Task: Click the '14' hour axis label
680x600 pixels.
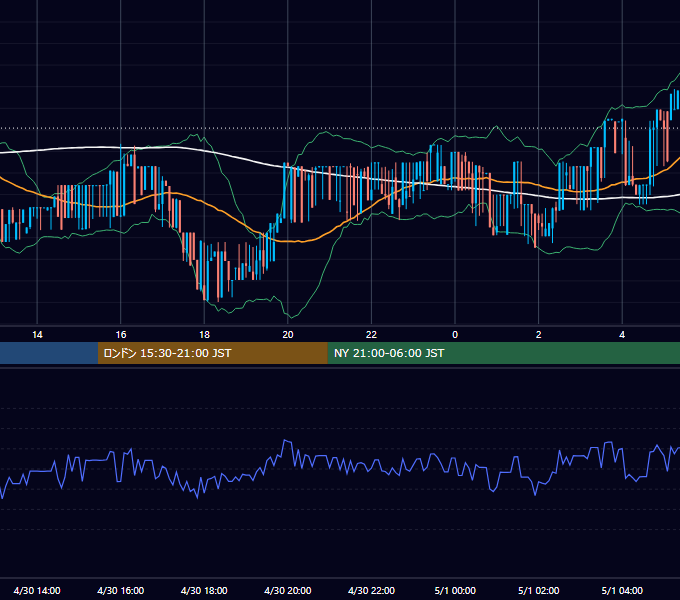Action: (x=37, y=335)
